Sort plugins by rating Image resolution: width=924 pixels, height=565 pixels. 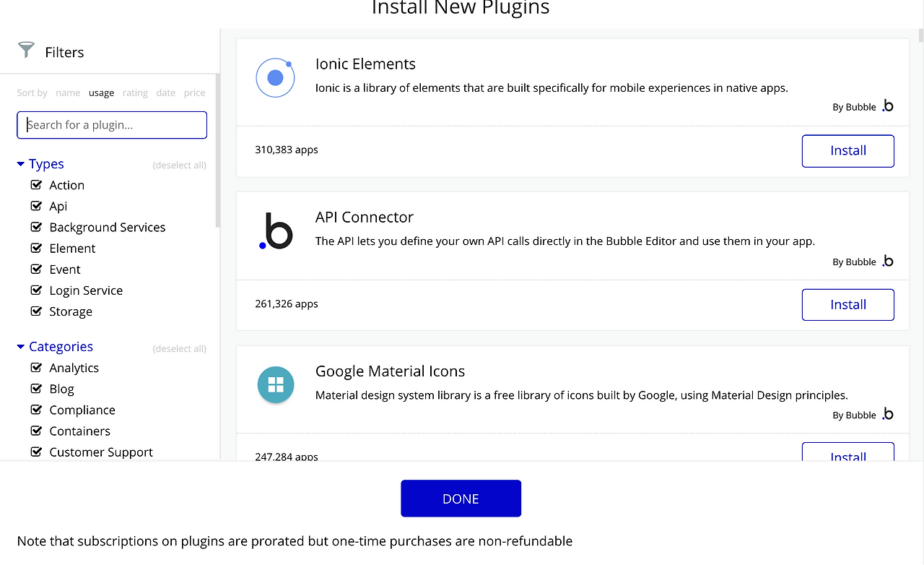pyautogui.click(x=135, y=92)
